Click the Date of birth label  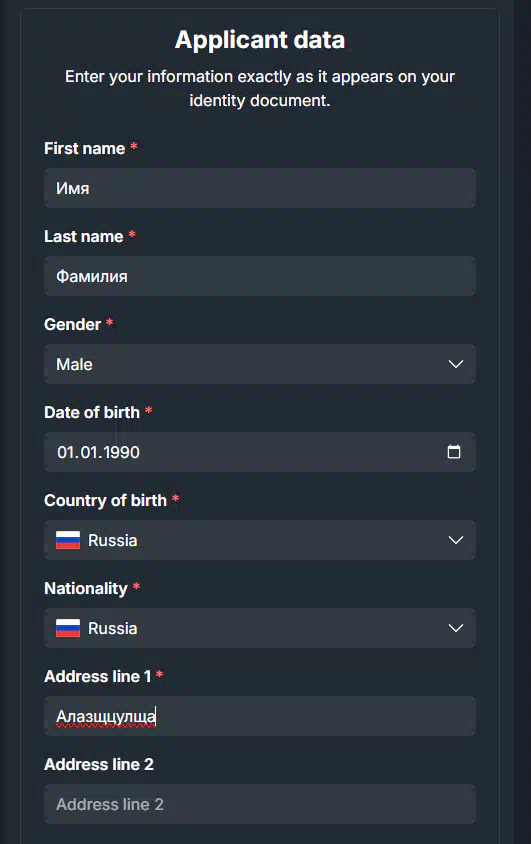pyautogui.click(x=92, y=412)
